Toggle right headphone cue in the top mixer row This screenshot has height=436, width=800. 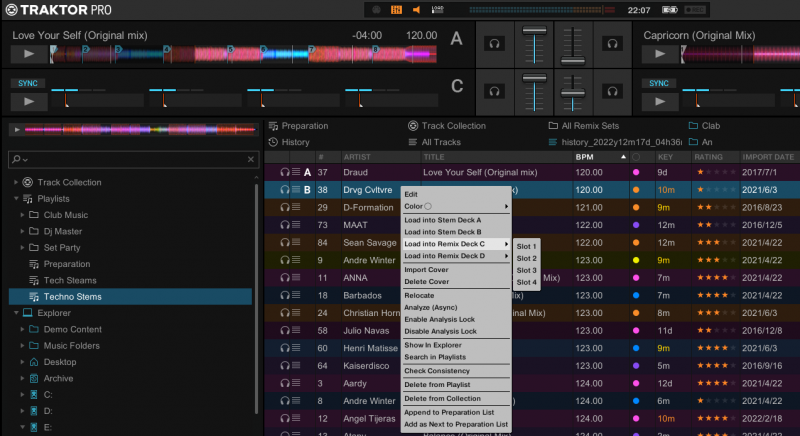(612, 44)
